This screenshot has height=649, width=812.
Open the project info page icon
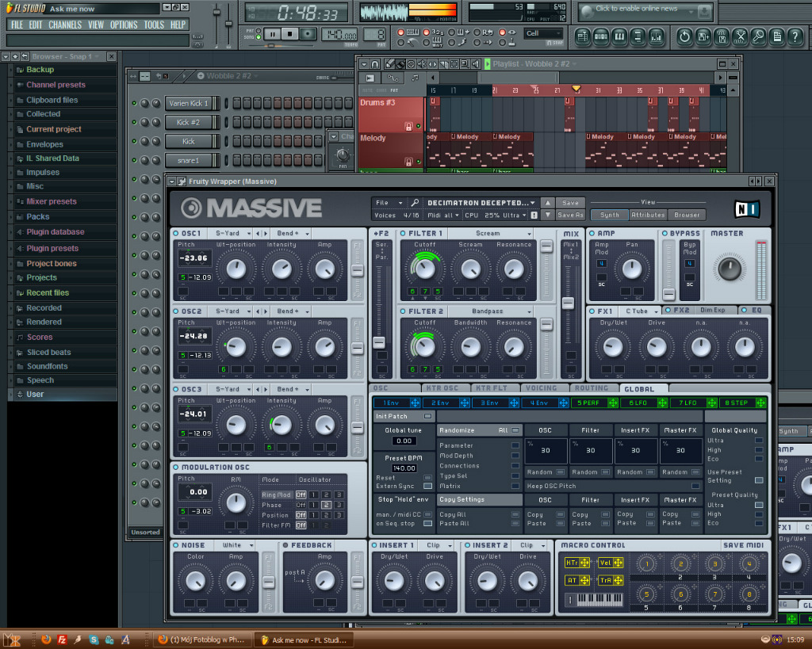tap(777, 36)
